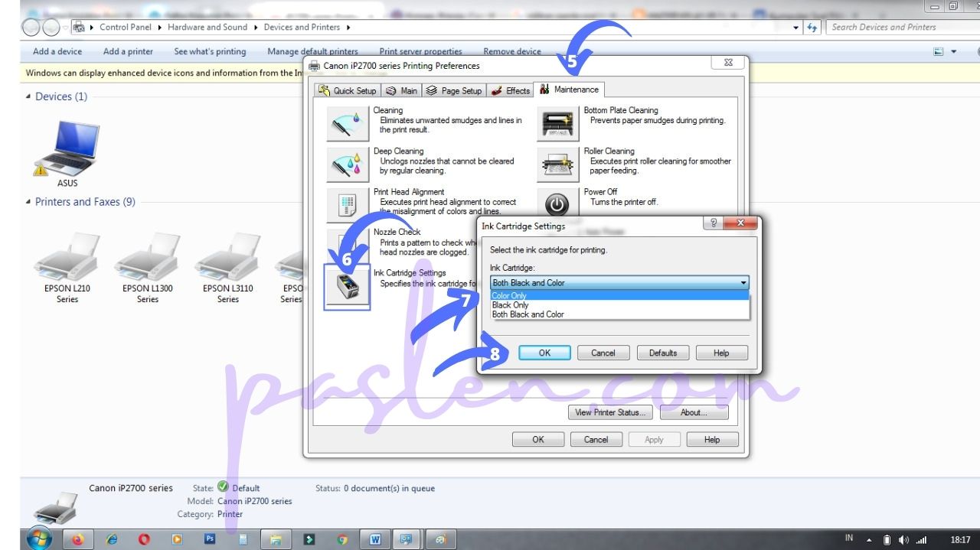Open the media player taskbar icon

point(178,539)
